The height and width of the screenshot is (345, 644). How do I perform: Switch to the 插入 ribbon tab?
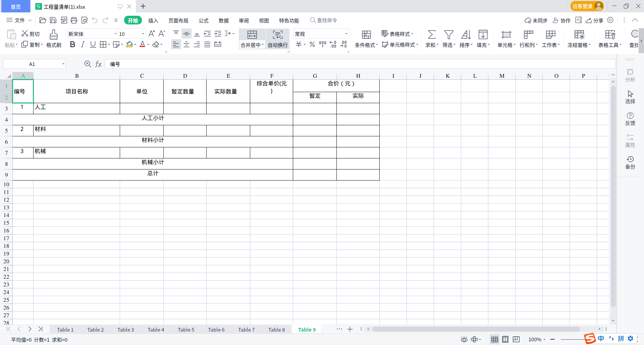[153, 20]
